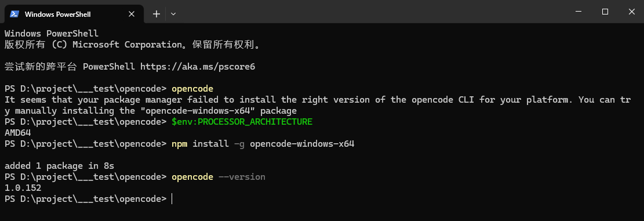Click the first opencode command text
Screen dimensions: 644x221
click(192, 89)
